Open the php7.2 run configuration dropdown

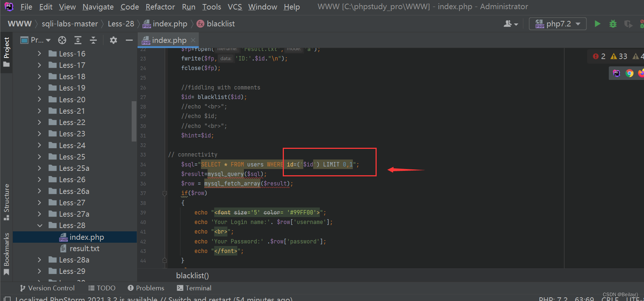pos(557,24)
